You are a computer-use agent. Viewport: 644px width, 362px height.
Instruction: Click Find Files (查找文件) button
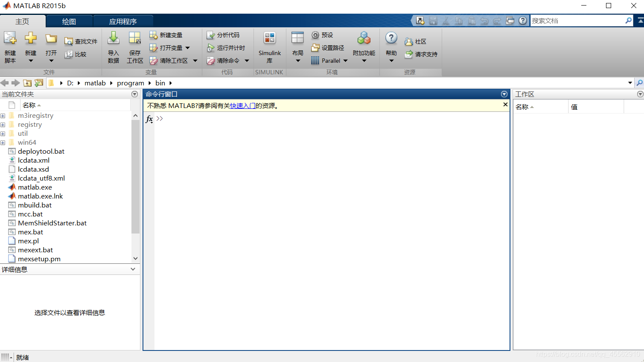[81, 41]
